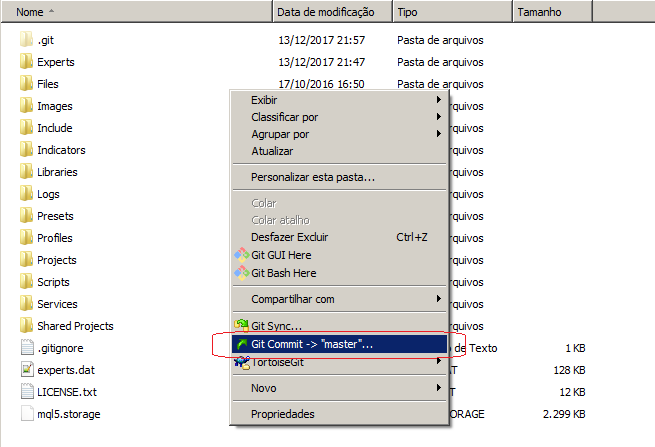Select the LICENSE.txt file name

67,392
